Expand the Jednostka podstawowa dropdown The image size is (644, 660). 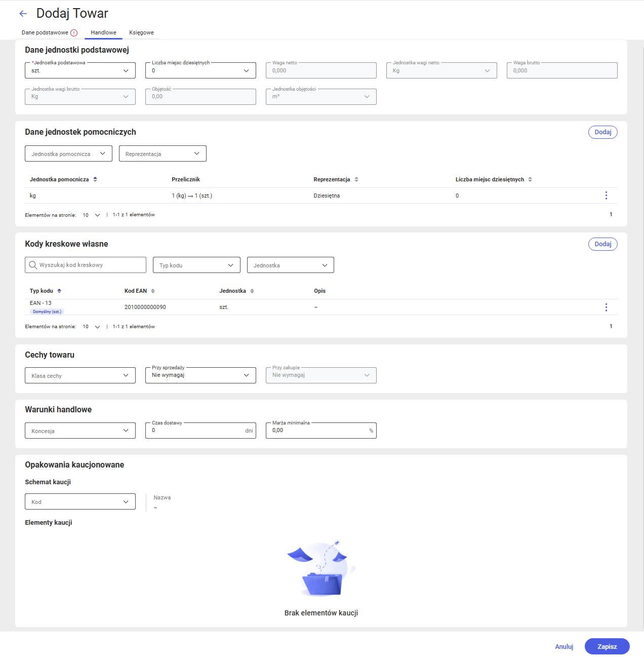(x=80, y=70)
